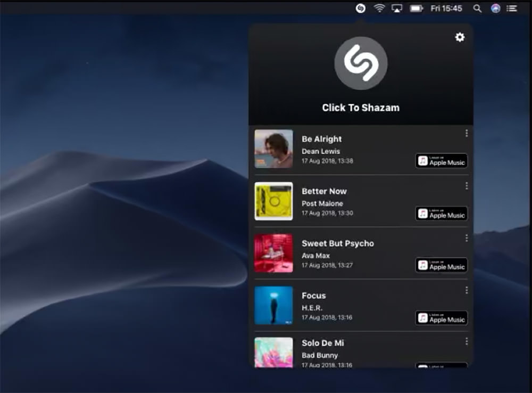Open more options for Be Alright

(467, 133)
